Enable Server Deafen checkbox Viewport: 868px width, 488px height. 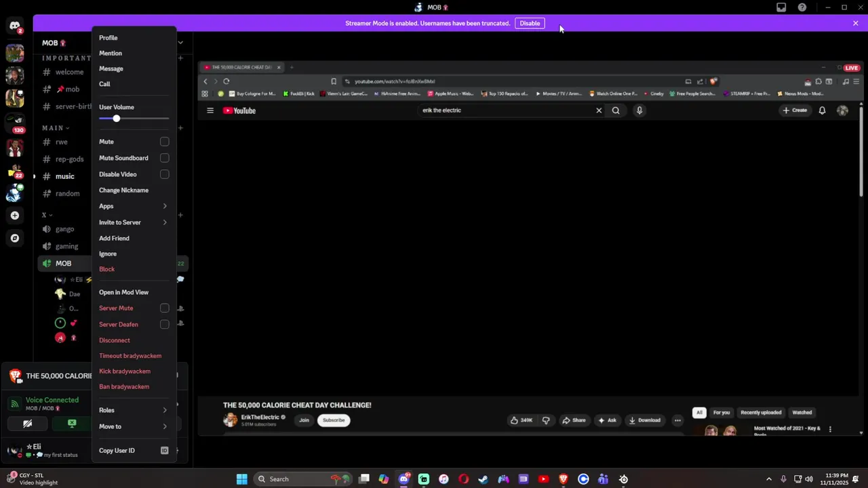click(x=164, y=325)
